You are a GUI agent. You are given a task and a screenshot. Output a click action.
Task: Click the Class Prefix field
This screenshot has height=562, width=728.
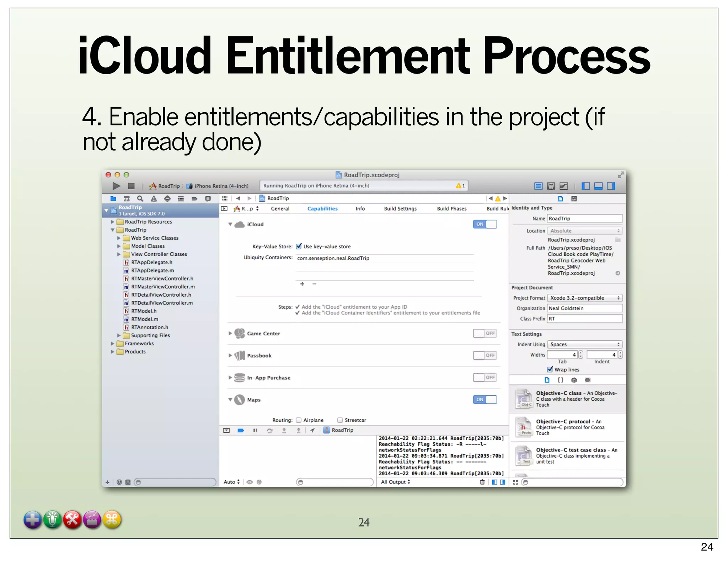pos(585,319)
